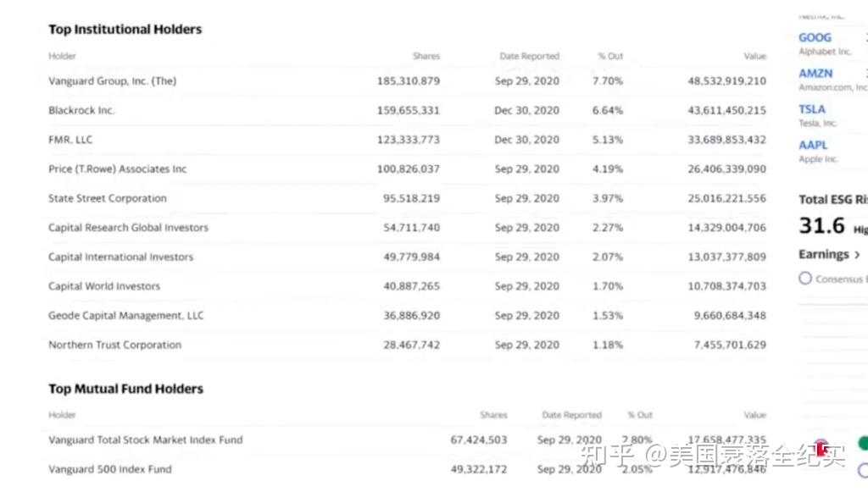Image resolution: width=868 pixels, height=492 pixels.
Task: Toggle the Consensus radio circle
Action: (x=805, y=278)
